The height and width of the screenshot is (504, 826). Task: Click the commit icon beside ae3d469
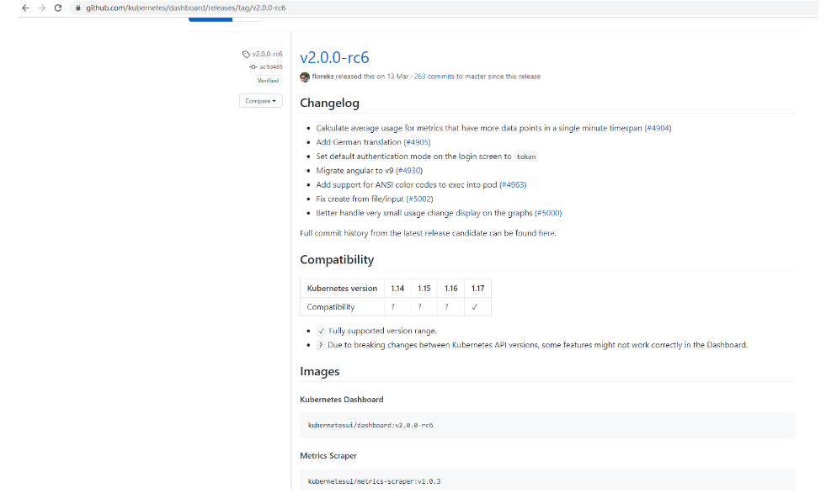[x=253, y=66]
